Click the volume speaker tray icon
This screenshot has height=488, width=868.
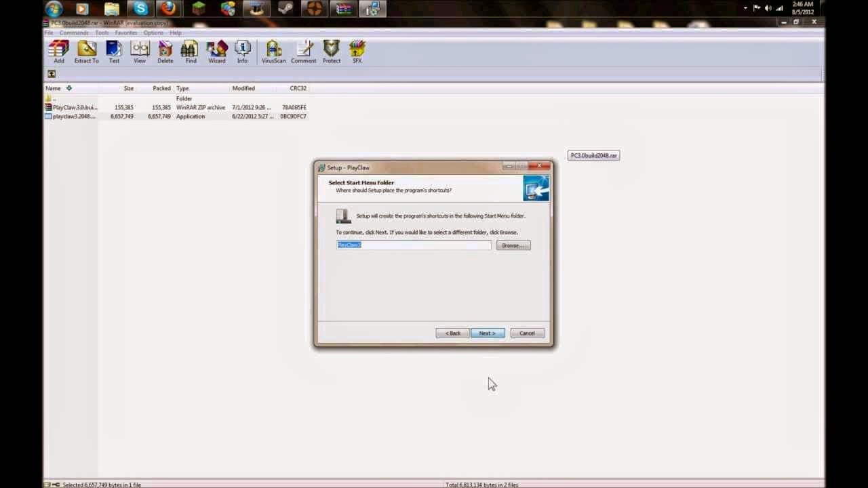click(x=768, y=8)
